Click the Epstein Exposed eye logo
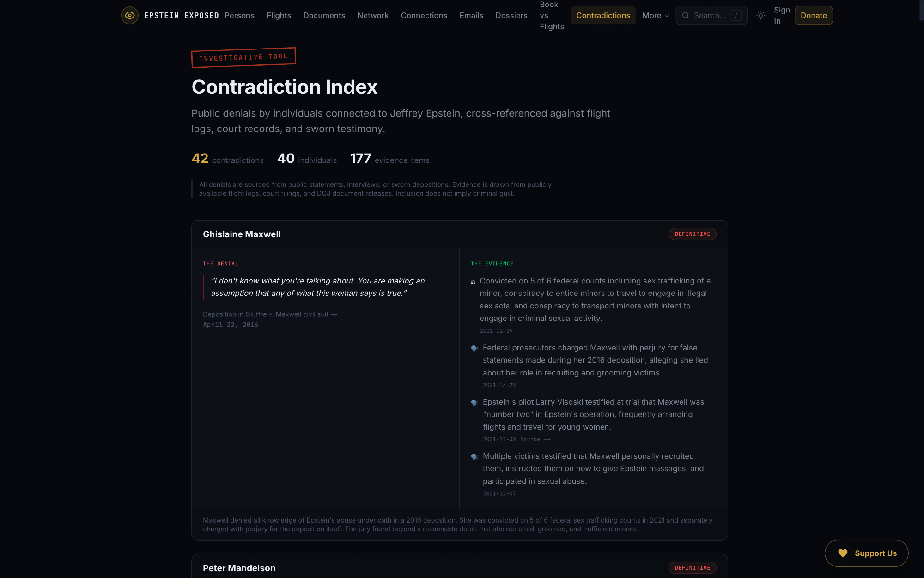 tap(130, 15)
